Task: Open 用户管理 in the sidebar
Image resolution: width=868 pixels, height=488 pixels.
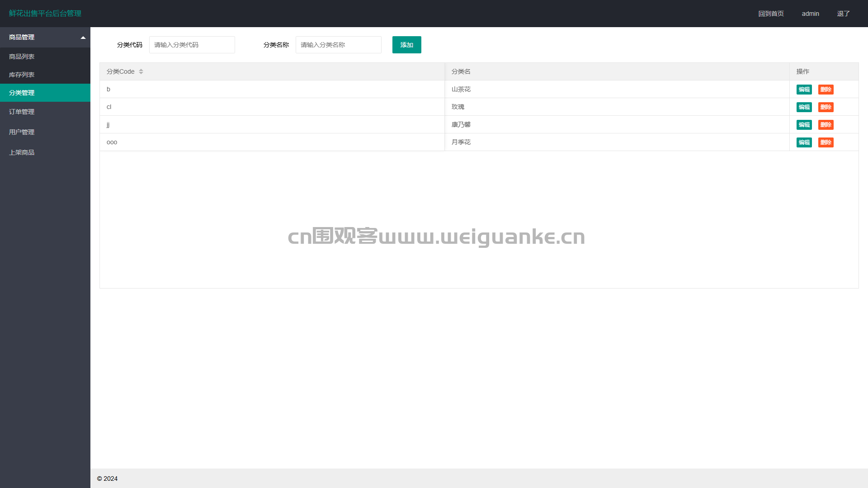Action: click(45, 132)
